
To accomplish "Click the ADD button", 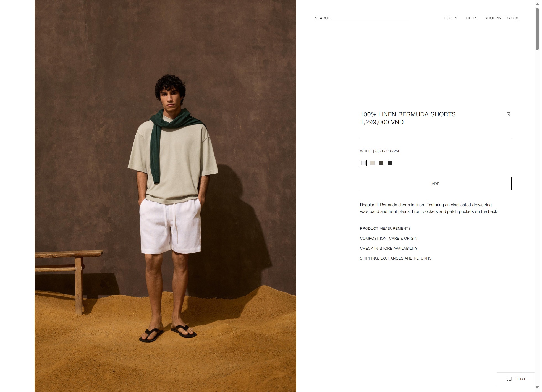I will tap(436, 184).
